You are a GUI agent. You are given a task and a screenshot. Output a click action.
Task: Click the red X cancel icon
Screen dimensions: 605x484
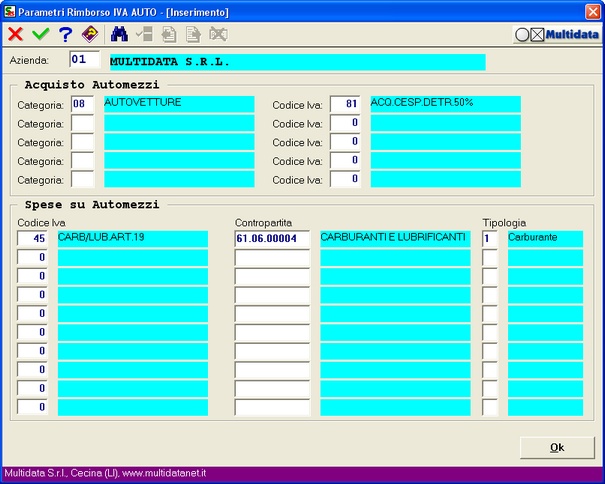16,34
